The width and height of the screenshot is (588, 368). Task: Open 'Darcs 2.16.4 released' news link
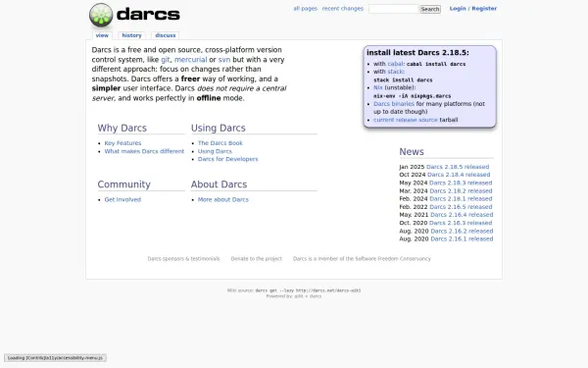(x=462, y=215)
